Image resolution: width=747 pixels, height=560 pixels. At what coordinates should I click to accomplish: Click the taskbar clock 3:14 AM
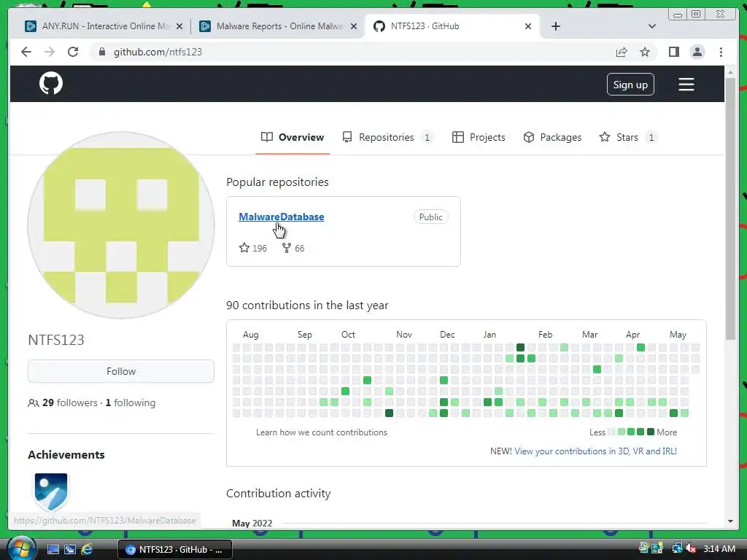[x=719, y=548]
